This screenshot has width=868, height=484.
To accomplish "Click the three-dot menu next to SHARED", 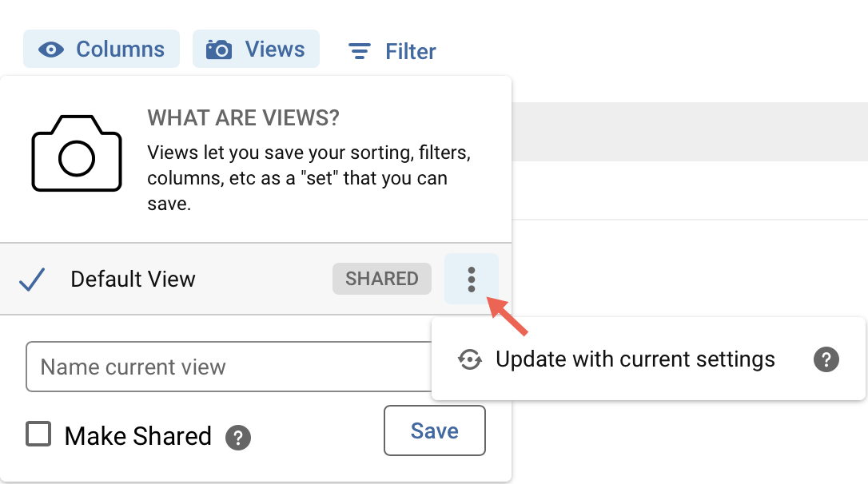I will click(471, 279).
